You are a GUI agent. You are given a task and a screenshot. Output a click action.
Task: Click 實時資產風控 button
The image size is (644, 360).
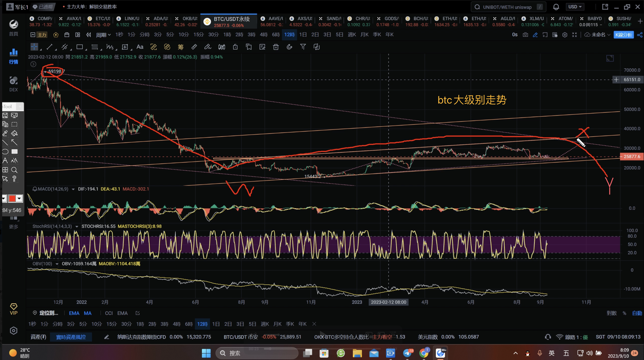tap(71, 337)
